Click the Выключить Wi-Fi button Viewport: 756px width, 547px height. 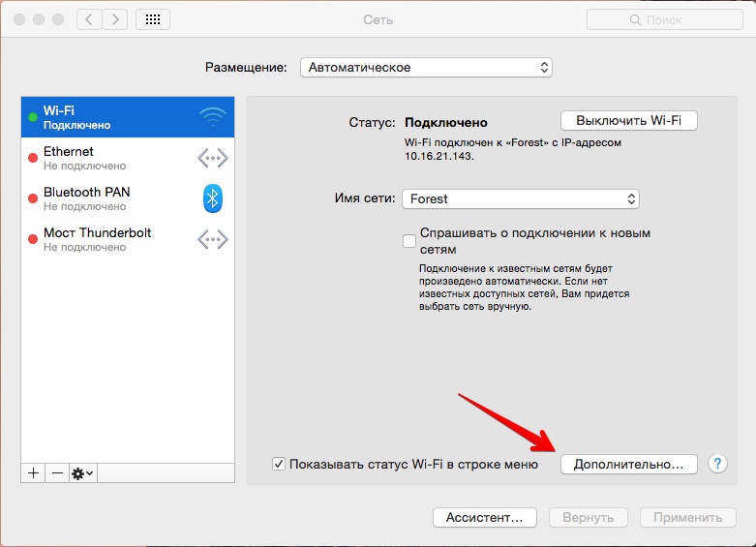[628, 121]
